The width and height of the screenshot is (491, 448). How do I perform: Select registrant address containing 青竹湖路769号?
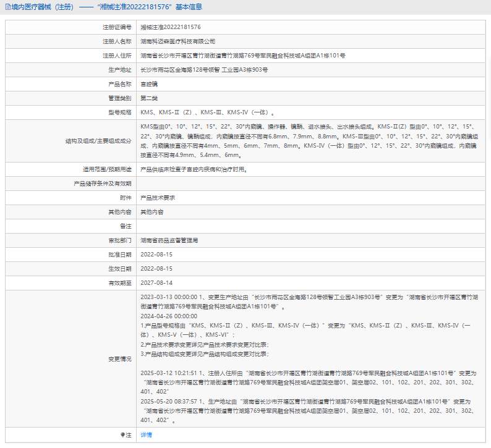242,56
